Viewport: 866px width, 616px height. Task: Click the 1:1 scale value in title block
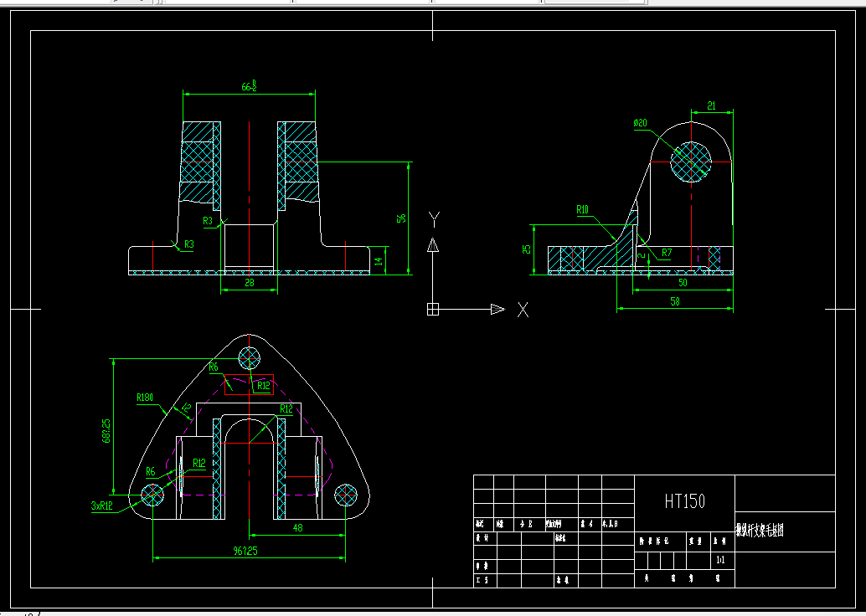[x=720, y=560]
